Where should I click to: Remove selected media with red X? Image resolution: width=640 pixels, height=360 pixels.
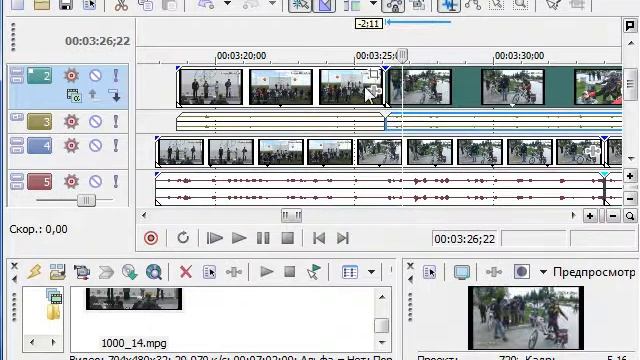click(x=186, y=272)
